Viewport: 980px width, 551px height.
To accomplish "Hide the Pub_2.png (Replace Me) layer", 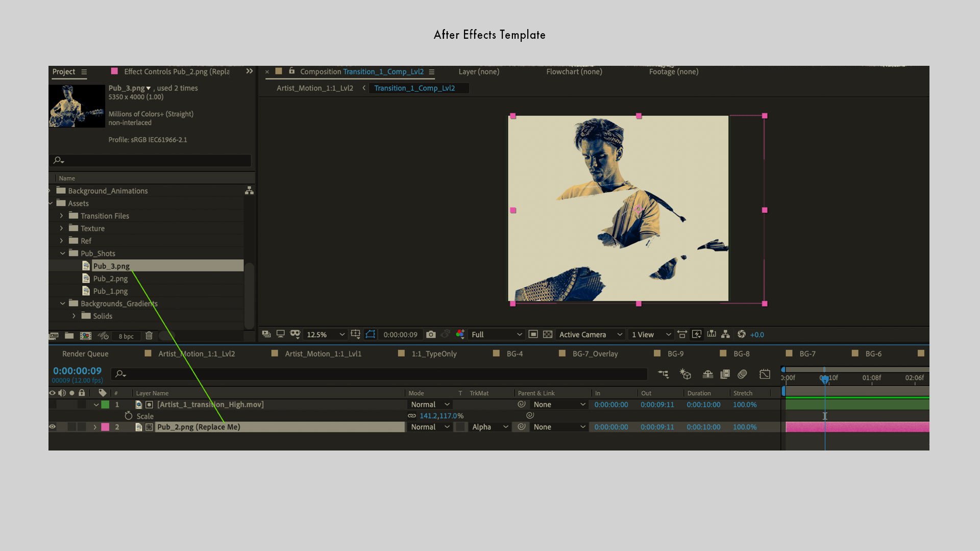I will click(52, 427).
